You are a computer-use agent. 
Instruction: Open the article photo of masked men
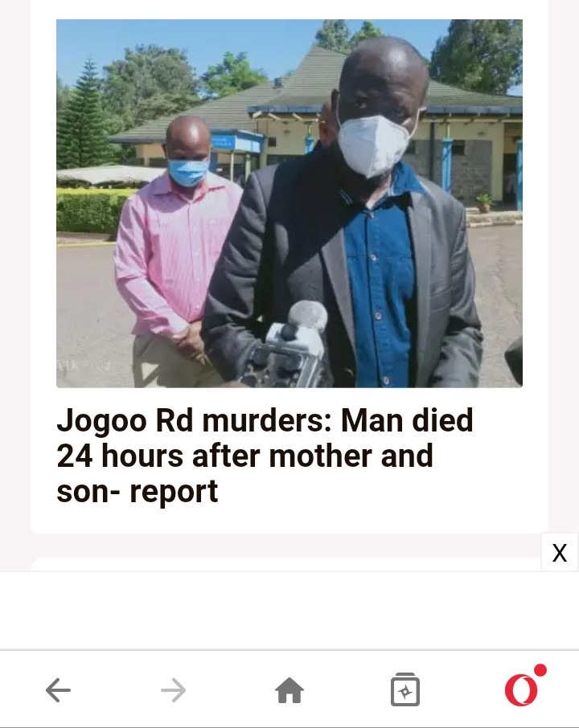tap(289, 203)
